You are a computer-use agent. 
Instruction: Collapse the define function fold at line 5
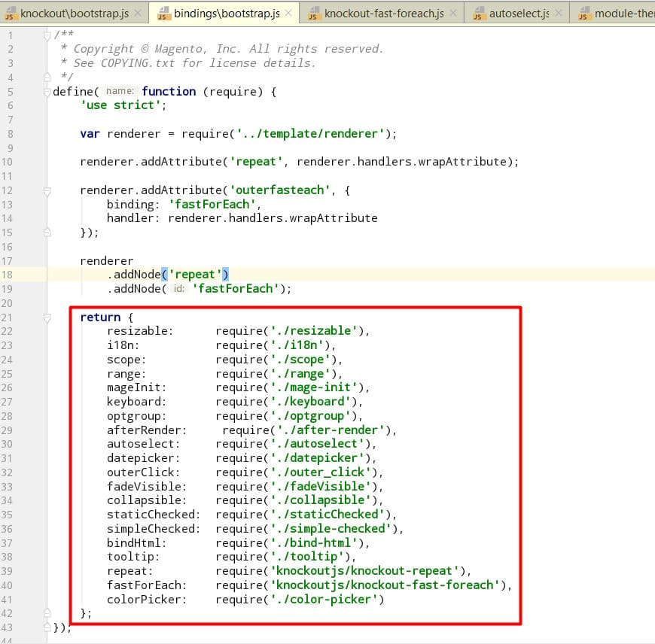tap(47, 92)
